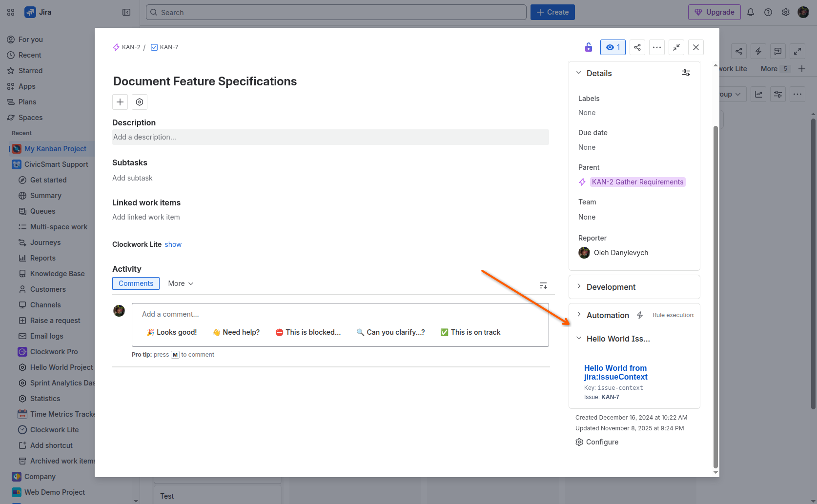This screenshot has width=817, height=504.
Task: Configure detail fields icon in Details header
Action: [x=686, y=73]
